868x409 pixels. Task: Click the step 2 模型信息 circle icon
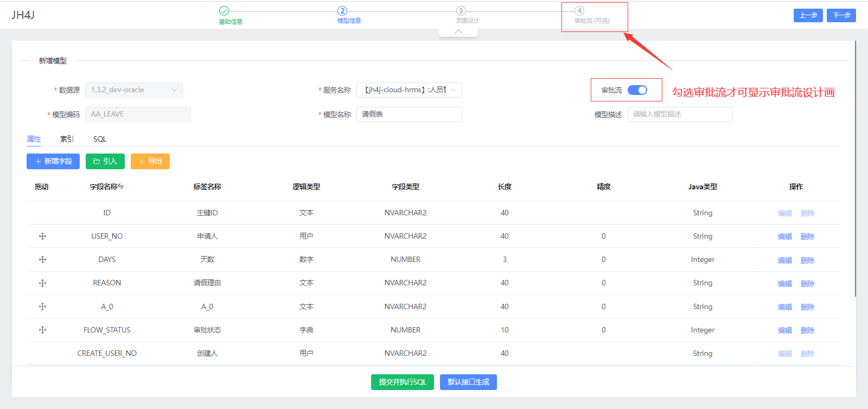tap(342, 11)
